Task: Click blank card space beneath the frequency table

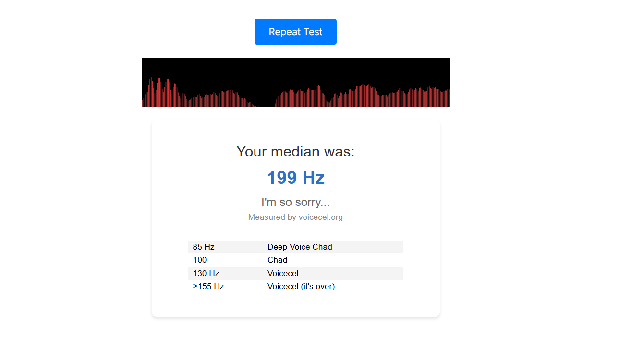Action: click(x=295, y=304)
